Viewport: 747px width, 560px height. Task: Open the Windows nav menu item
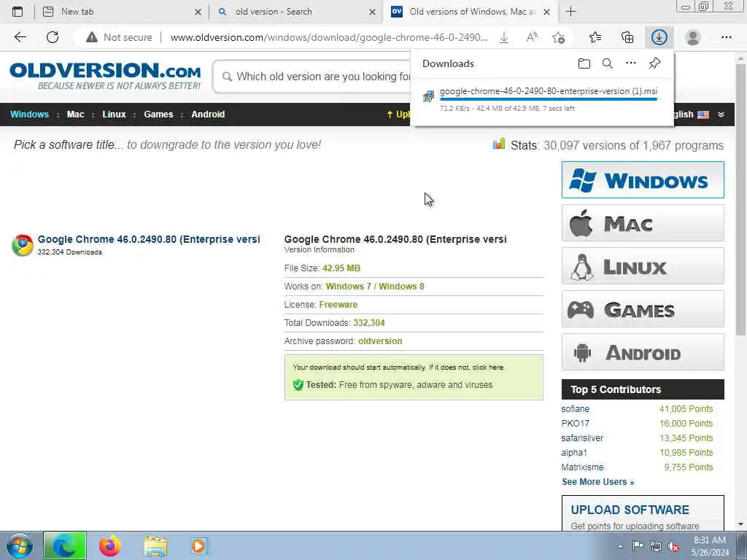[29, 114]
